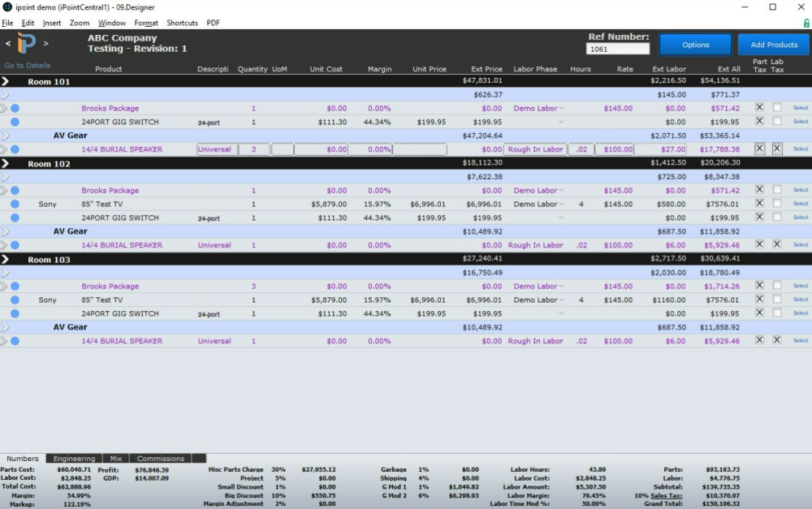This screenshot has width=812, height=509.
Task: Click blue dot on Room 101 24PORT GIG SWITCH row
Action: 15,122
